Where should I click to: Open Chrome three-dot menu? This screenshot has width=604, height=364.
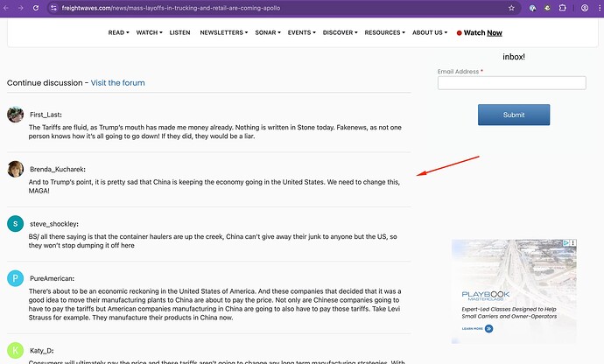pyautogui.click(x=600, y=8)
